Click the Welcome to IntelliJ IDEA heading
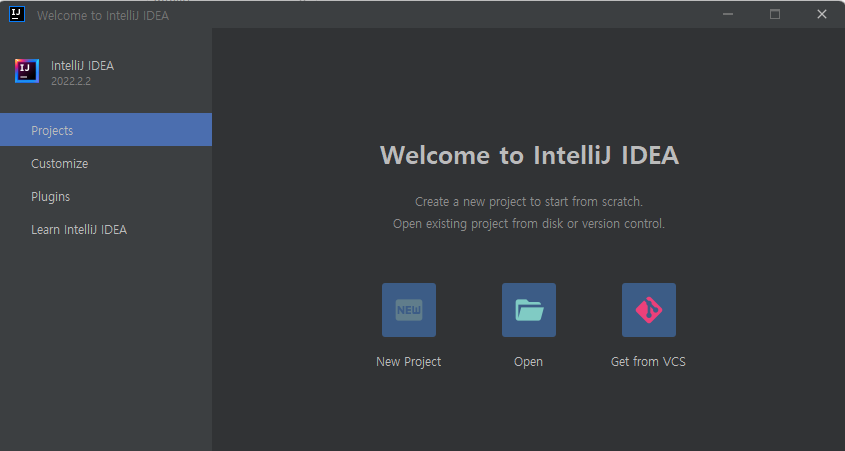845x451 pixels. point(529,155)
